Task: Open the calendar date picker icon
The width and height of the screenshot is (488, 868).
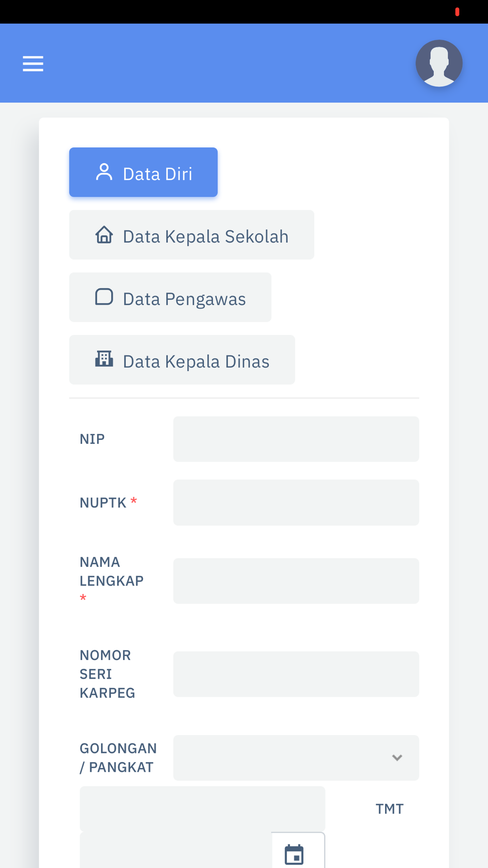Action: (x=294, y=854)
